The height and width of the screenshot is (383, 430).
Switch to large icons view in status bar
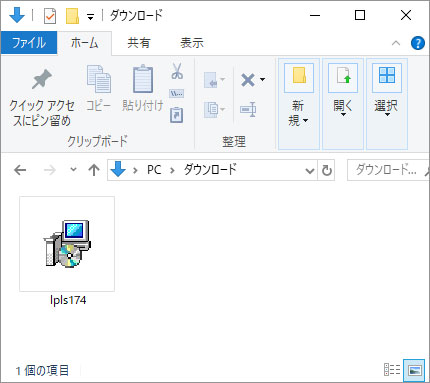coord(414,370)
